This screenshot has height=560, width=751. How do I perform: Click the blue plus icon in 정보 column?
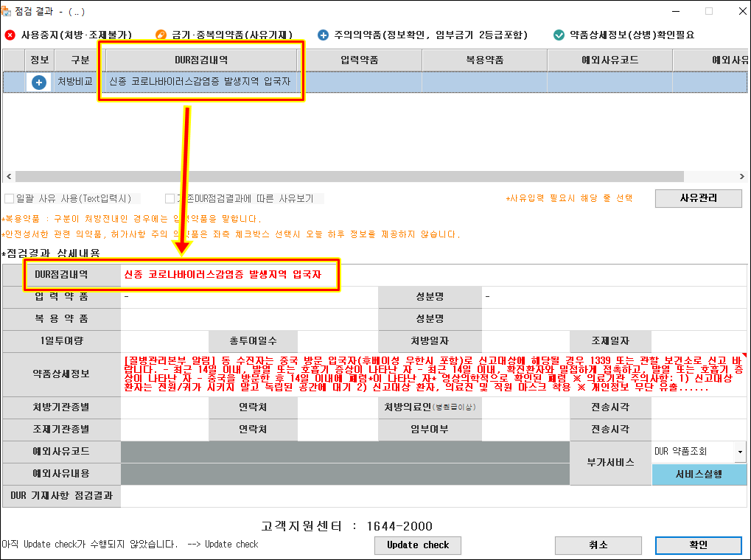tap(39, 83)
